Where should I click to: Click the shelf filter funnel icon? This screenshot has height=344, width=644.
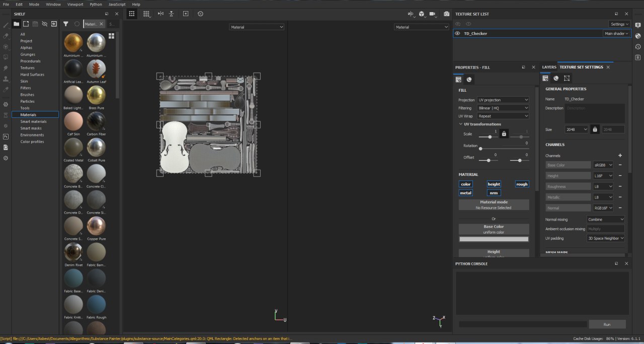(66, 24)
